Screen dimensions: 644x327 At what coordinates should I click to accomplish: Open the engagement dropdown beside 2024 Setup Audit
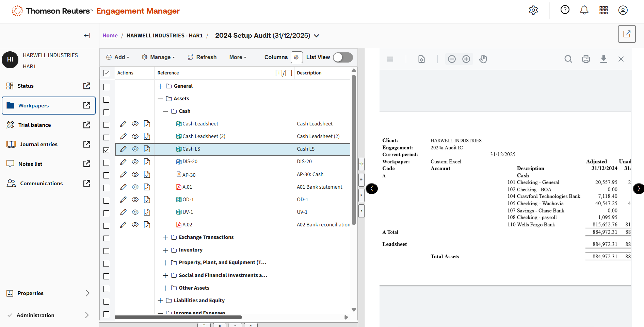(317, 36)
